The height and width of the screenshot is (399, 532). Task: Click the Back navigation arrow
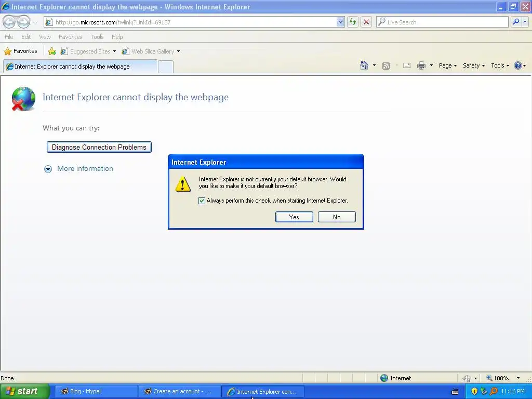click(9, 22)
